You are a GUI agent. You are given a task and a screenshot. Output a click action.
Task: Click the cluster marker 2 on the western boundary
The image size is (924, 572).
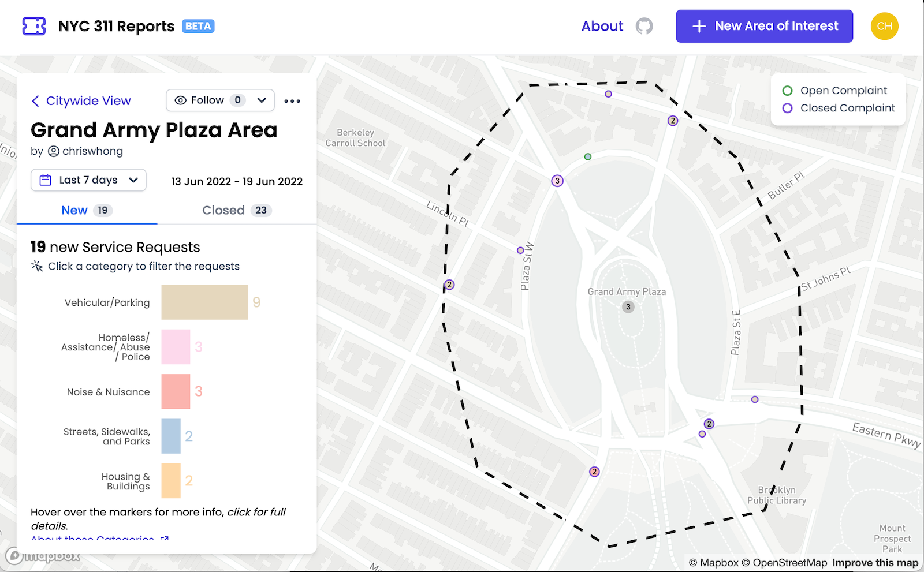449,285
